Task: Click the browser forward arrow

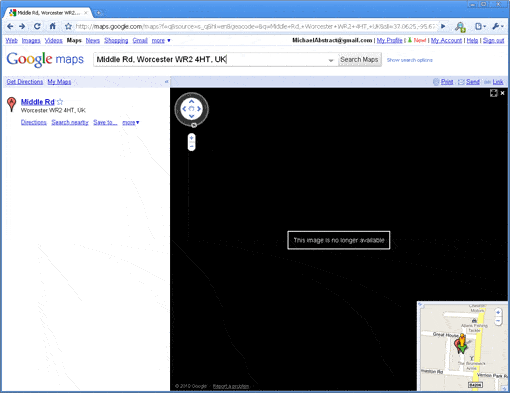Action: tap(22, 26)
